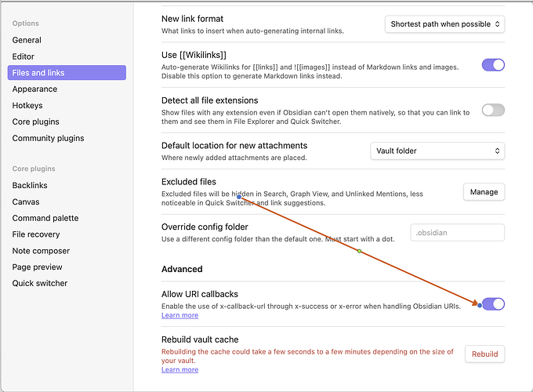Switch to Editor settings tab
533x392 pixels.
24,56
